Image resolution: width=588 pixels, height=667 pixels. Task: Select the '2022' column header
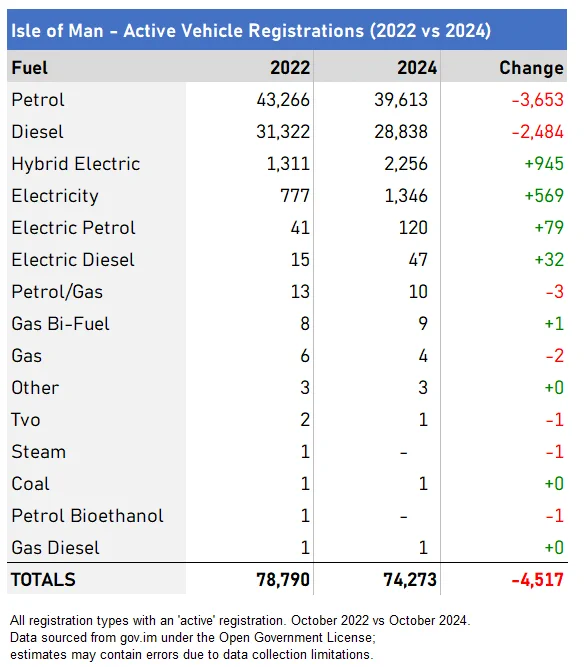pos(290,68)
